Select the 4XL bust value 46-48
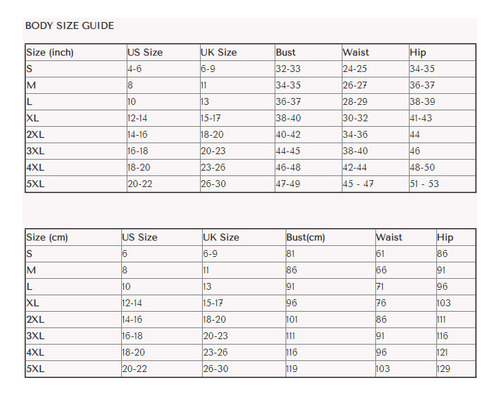 pos(288,167)
